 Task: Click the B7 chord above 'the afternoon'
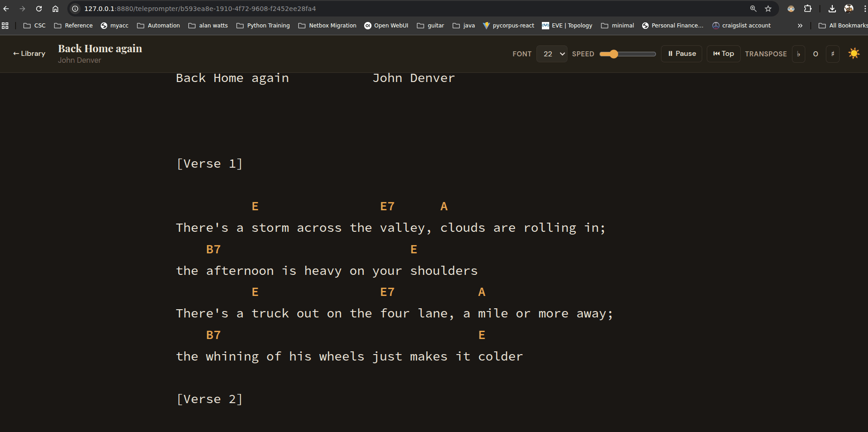pyautogui.click(x=213, y=250)
